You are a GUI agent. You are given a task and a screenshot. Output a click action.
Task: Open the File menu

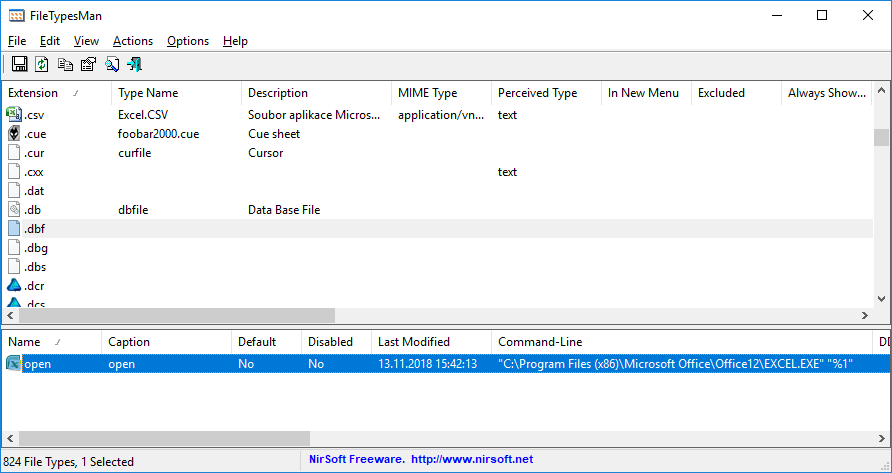[17, 41]
